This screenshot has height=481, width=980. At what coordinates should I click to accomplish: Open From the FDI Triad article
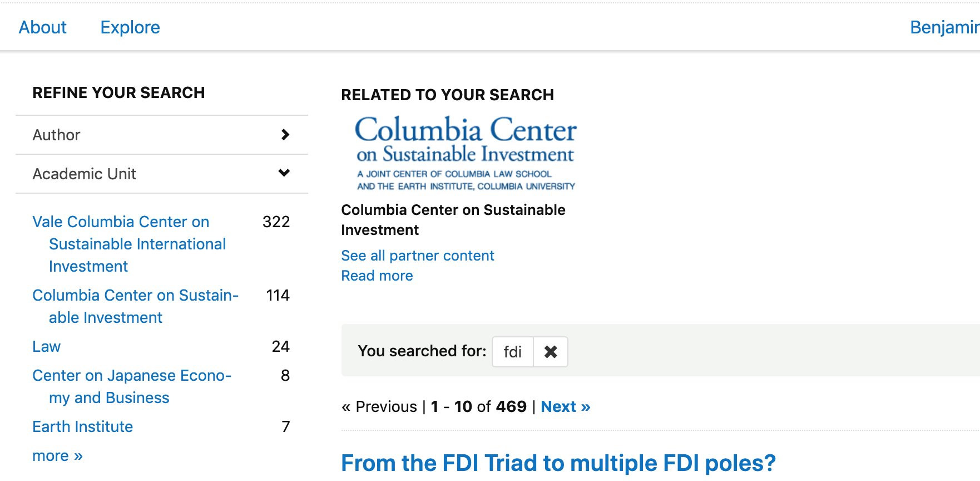(558, 463)
